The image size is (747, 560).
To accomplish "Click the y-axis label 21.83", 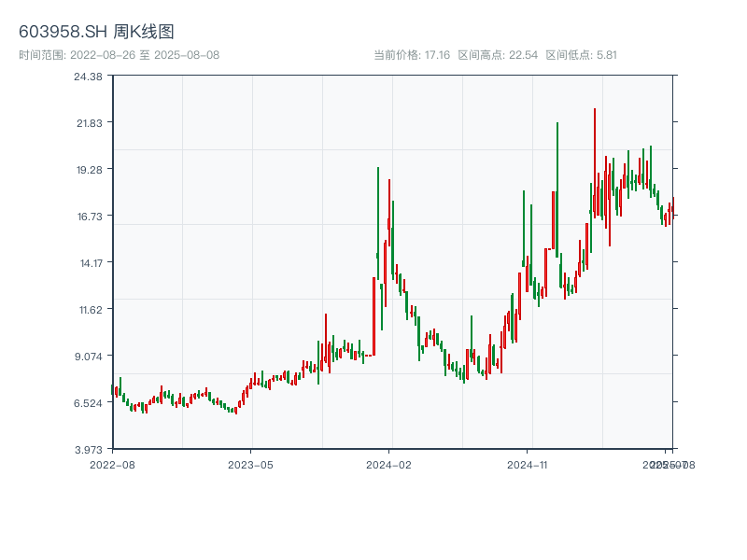I will tap(90, 123).
